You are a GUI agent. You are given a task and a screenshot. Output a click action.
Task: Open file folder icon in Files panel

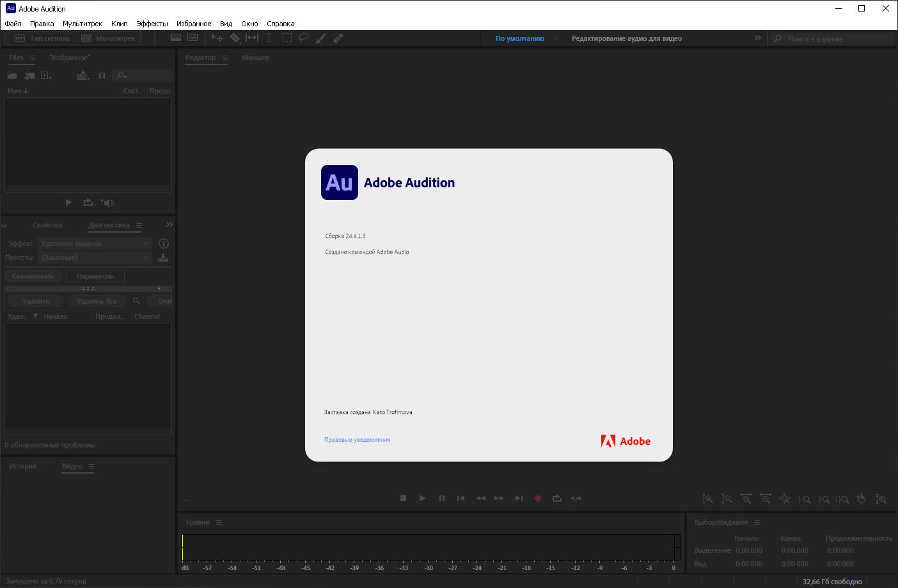point(12,75)
